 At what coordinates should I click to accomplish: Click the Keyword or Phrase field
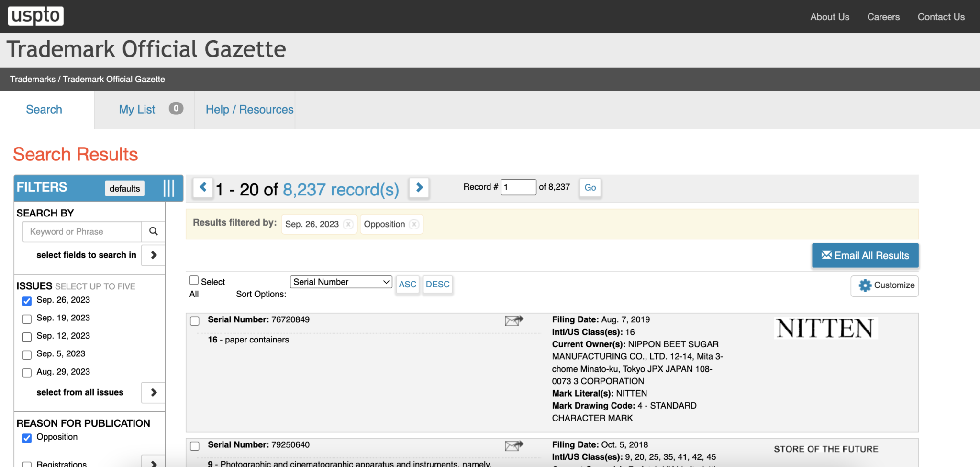coord(82,231)
